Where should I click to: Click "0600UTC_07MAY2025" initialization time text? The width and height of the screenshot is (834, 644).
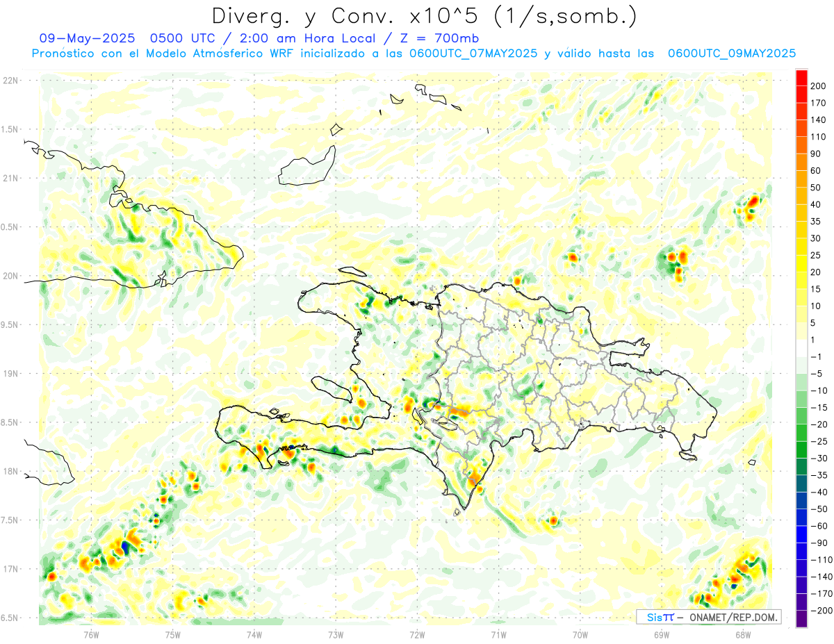click(x=473, y=53)
